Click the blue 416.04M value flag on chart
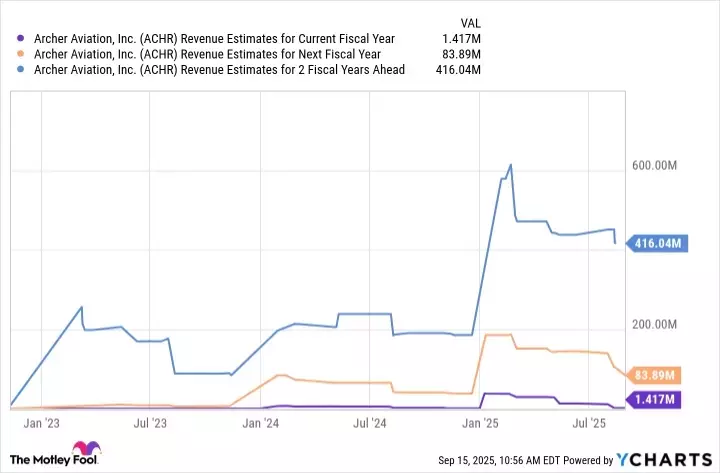The width and height of the screenshot is (720, 473). (654, 243)
